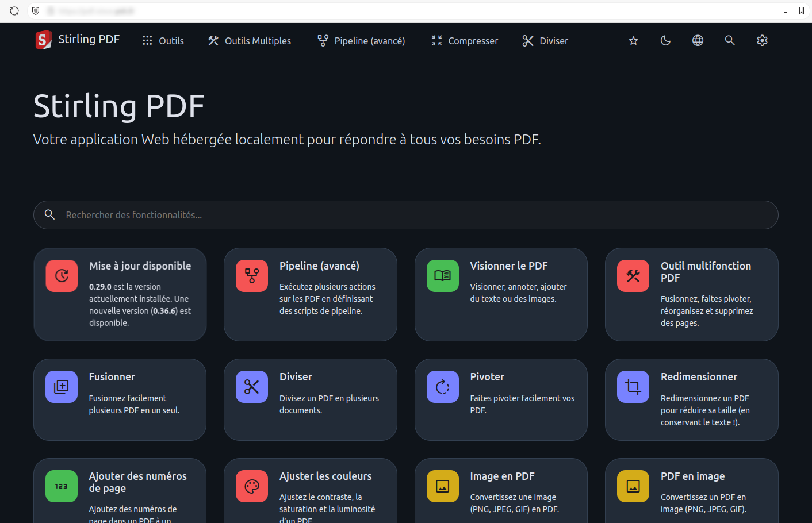Click Diviser in the top navigation
This screenshot has height=523, width=812.
545,41
